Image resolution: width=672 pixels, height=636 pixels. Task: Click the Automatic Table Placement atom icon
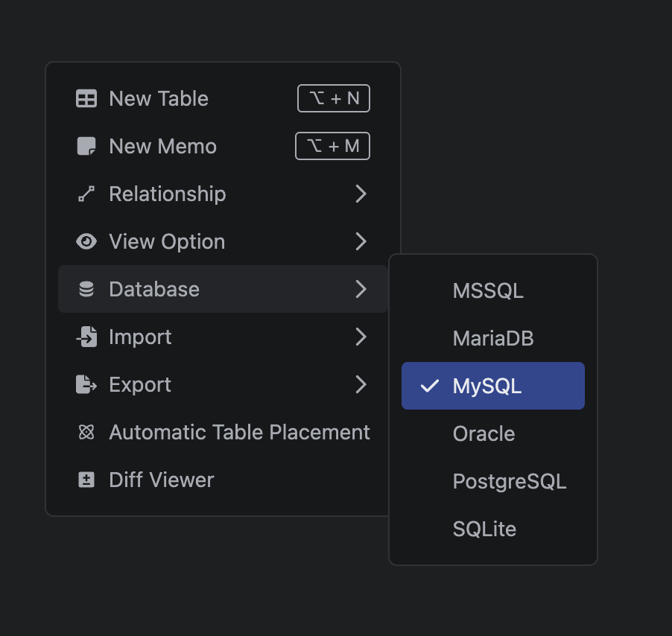[86, 433]
